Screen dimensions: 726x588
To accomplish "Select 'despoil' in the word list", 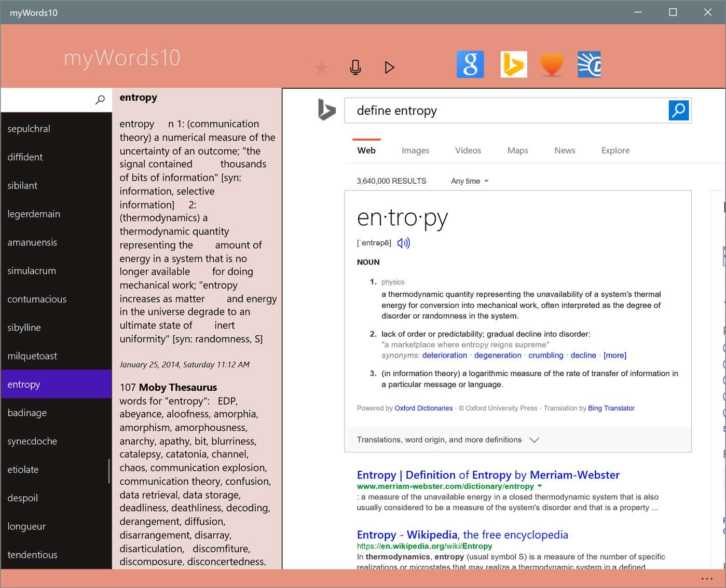I will (56, 498).
